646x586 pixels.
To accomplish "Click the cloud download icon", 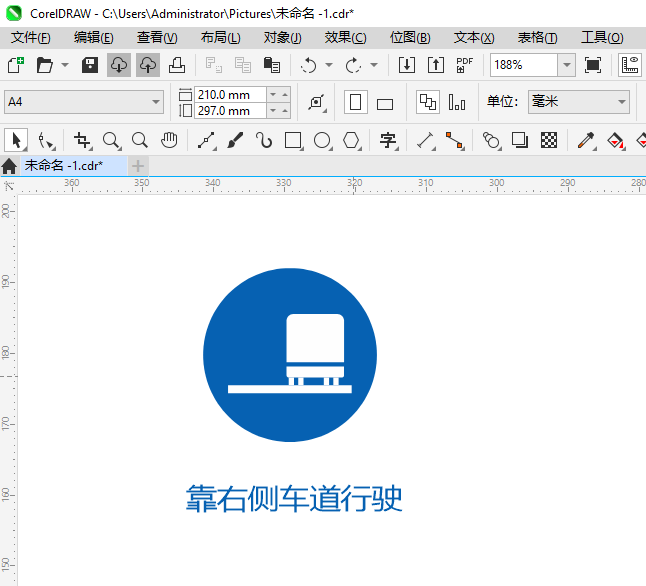I will 119,65.
